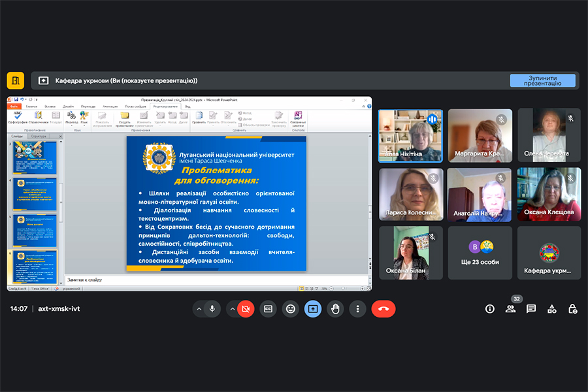Switch to 'Слайды' pane tab
Image resolution: width=588 pixels, height=392 pixels.
point(17,136)
